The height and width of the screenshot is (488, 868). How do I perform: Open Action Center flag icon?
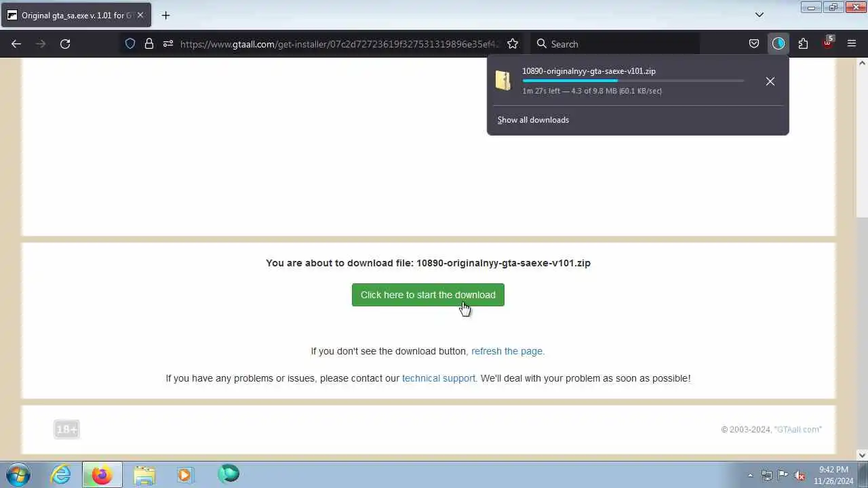click(783, 475)
